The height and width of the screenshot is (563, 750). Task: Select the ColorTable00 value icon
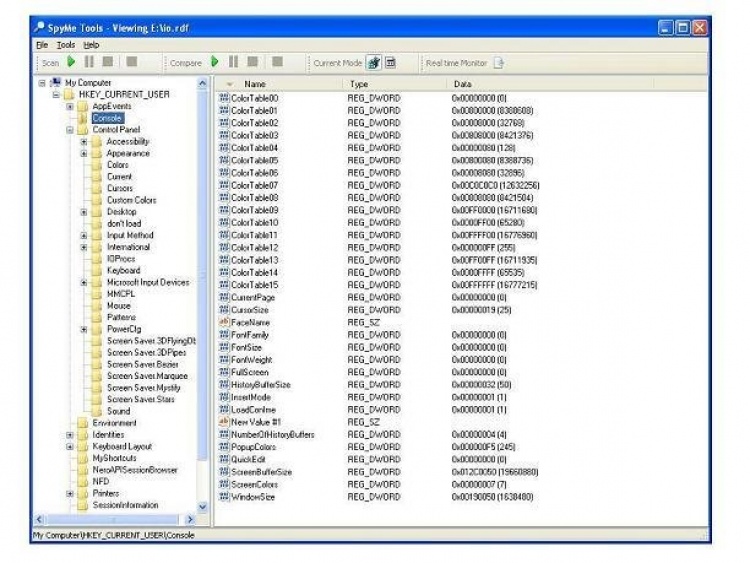pos(224,98)
